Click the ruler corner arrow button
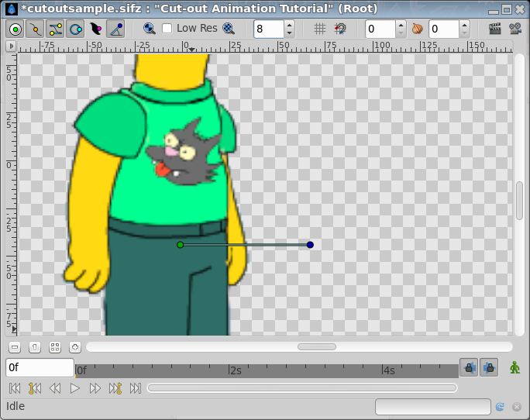Viewport: 530px width, 420px height. (11, 46)
